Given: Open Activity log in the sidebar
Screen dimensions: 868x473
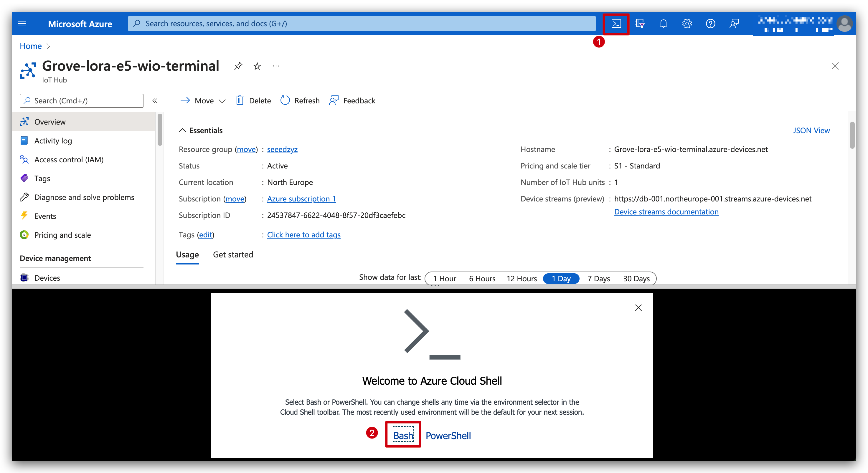Looking at the screenshot, I should click(x=84, y=140).
